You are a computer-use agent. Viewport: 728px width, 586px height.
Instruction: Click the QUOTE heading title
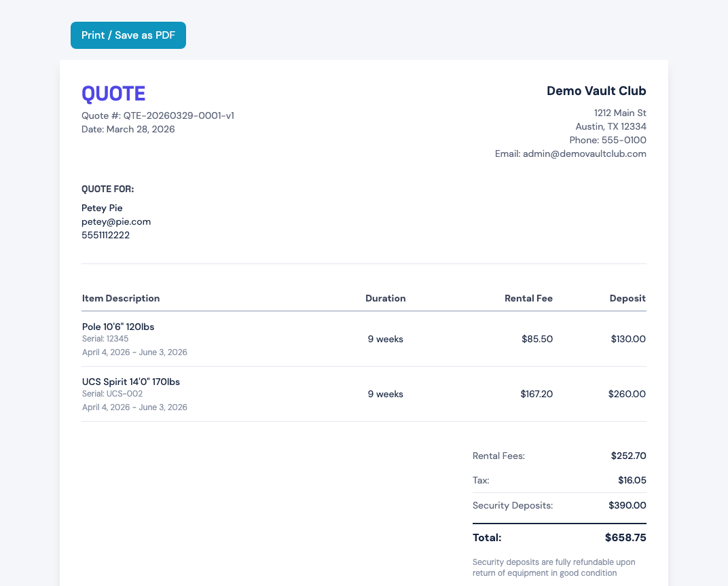pos(113,93)
